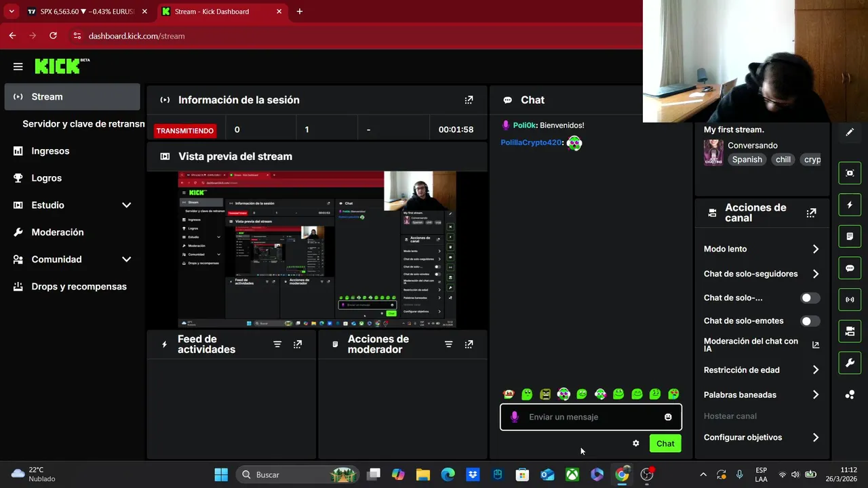The width and height of the screenshot is (868, 488).
Task: Send message with green Chat button
Action: pos(665,443)
